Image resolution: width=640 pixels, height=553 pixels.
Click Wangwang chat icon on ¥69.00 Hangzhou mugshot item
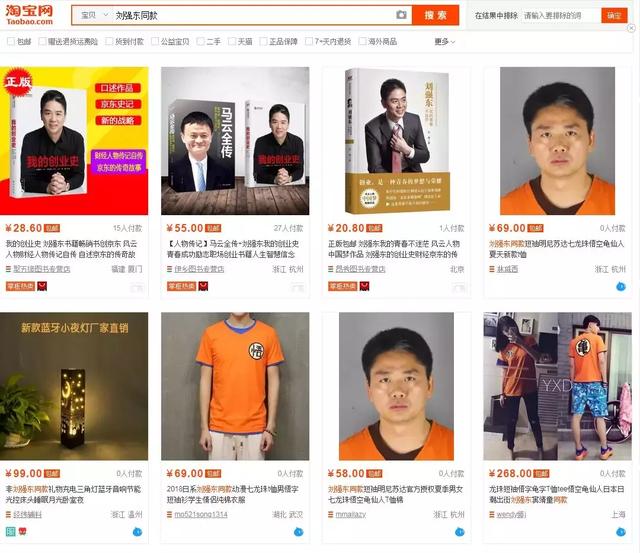pyautogui.click(x=620, y=286)
